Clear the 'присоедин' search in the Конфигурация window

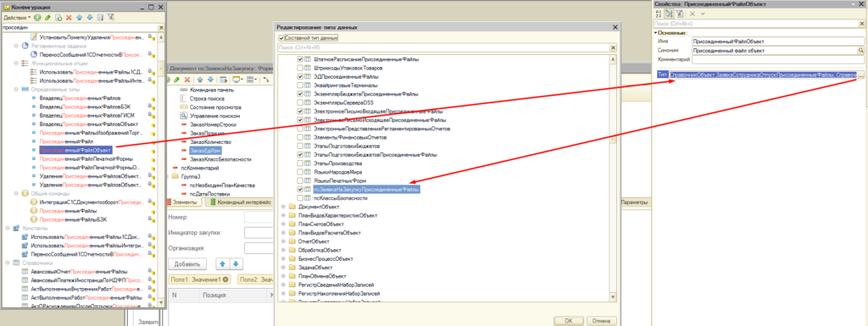(161, 27)
